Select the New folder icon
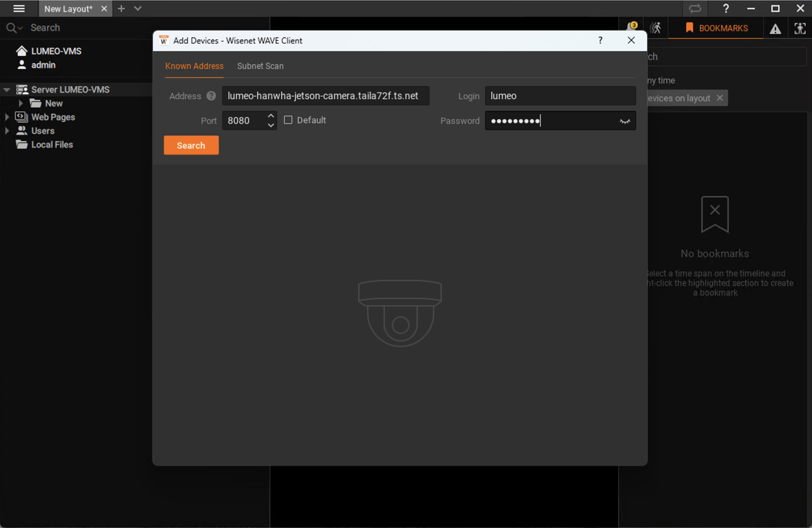812x528 pixels. [x=35, y=103]
